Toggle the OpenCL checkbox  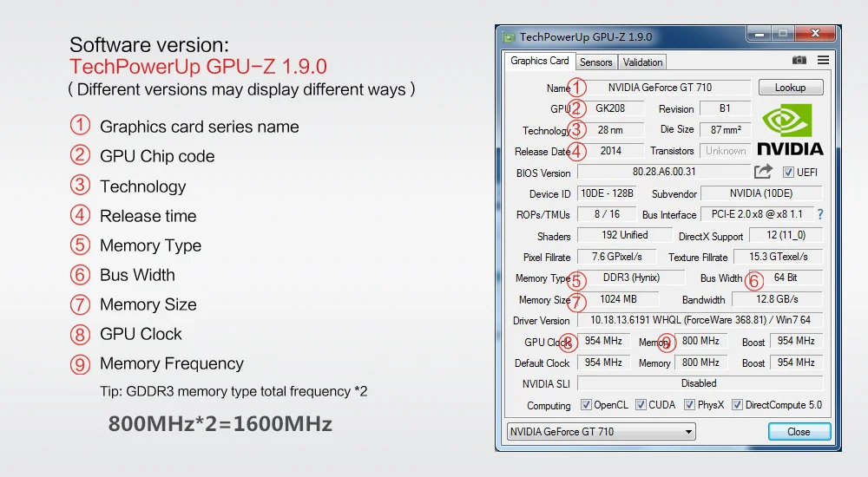pyautogui.click(x=586, y=404)
